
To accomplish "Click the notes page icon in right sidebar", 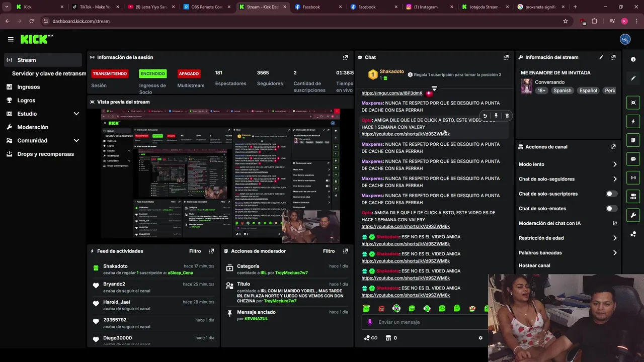I will (x=633, y=140).
